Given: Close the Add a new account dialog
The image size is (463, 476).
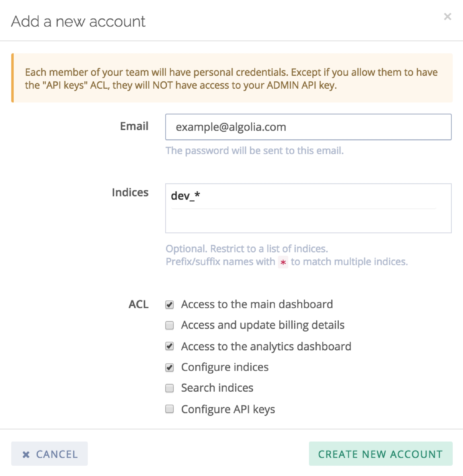Looking at the screenshot, I should click(447, 16).
